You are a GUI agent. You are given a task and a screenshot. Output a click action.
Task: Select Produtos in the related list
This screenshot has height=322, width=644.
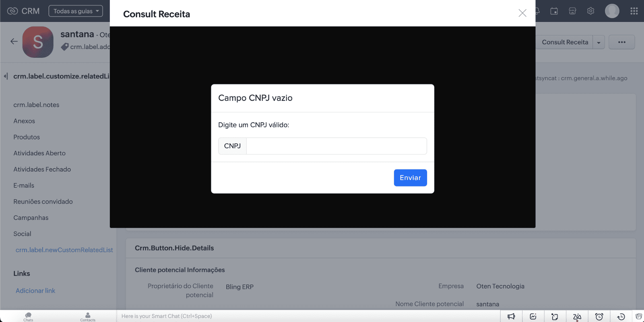click(x=27, y=137)
